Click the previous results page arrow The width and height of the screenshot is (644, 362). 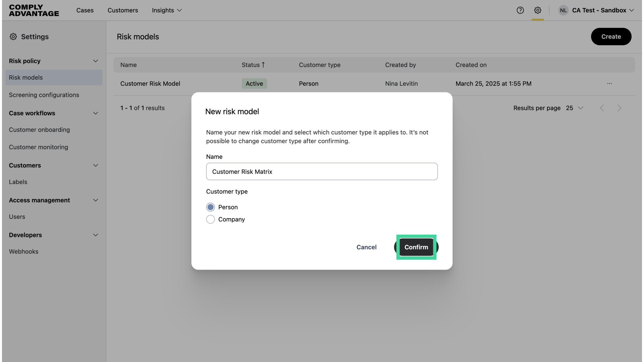tap(602, 108)
